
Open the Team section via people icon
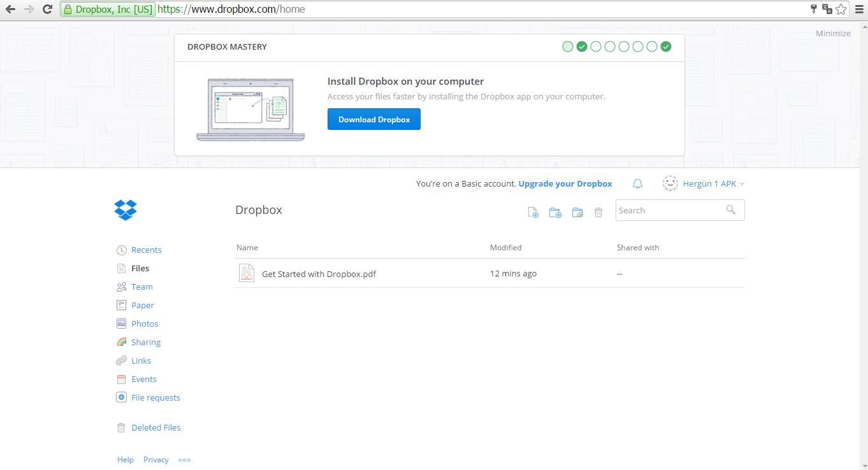[121, 287]
